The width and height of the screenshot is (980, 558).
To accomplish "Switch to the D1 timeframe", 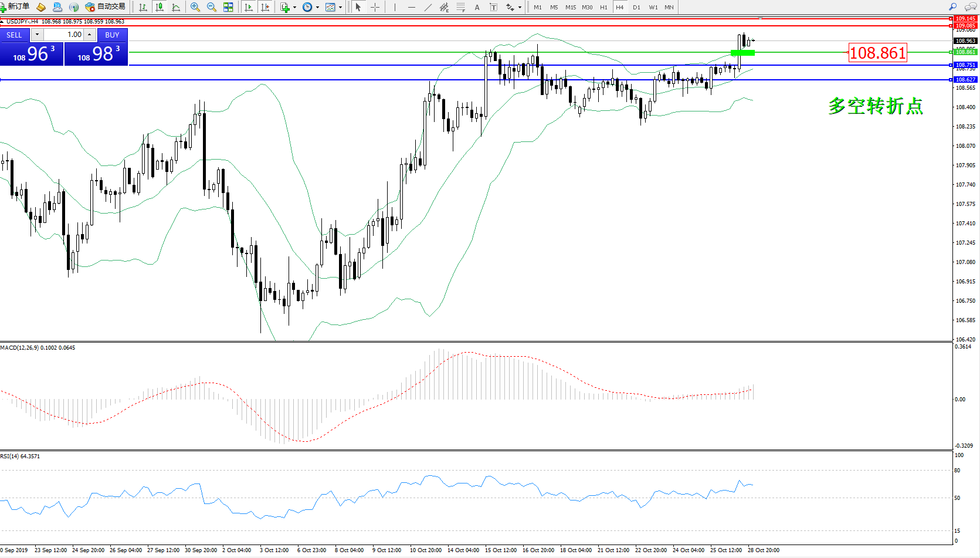I will pos(636,7).
